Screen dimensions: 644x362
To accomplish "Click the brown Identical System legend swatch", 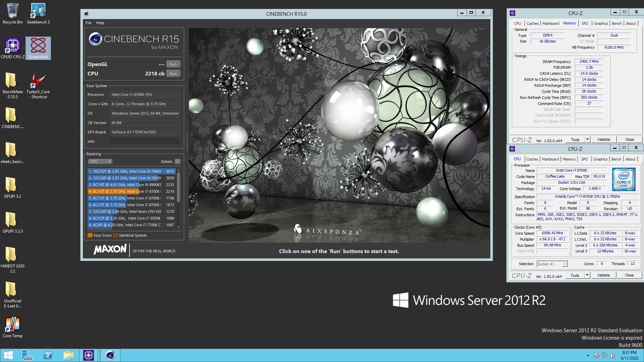I will [116, 235].
